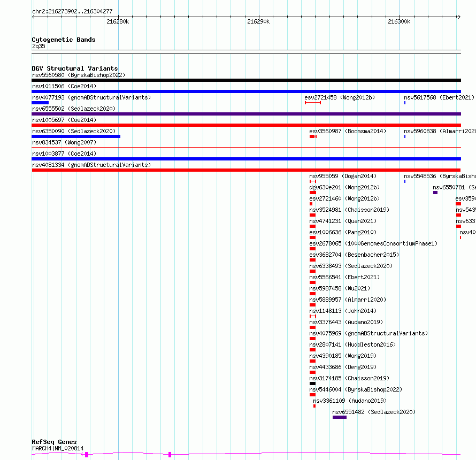Open nsv4433686 (Deng2019) label

[x=343, y=367]
